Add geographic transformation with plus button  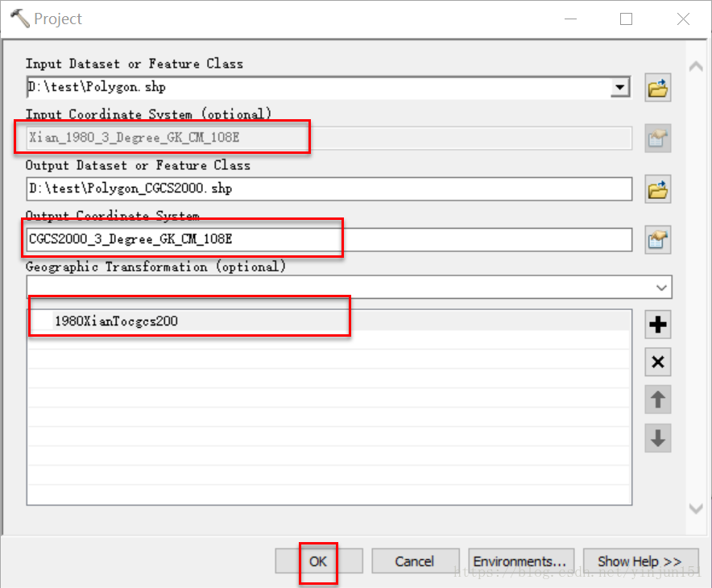[x=657, y=325]
